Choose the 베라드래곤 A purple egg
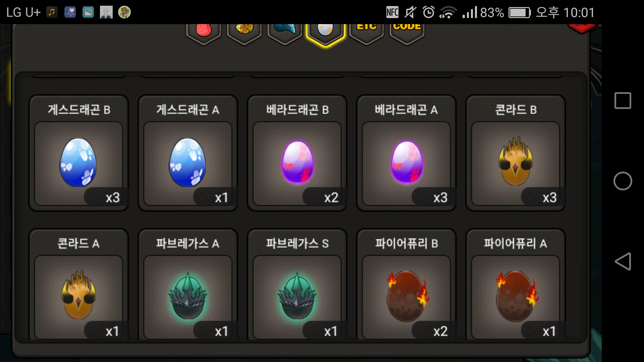The image size is (644, 362). pos(406,153)
